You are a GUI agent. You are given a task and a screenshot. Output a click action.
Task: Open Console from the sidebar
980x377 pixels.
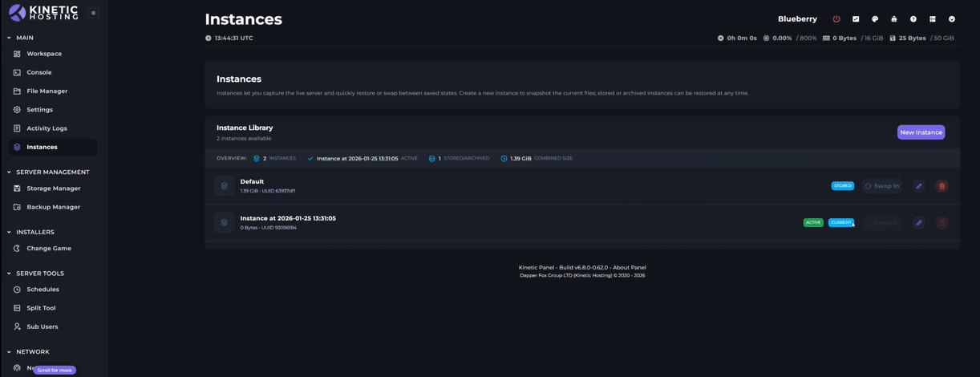[38, 72]
